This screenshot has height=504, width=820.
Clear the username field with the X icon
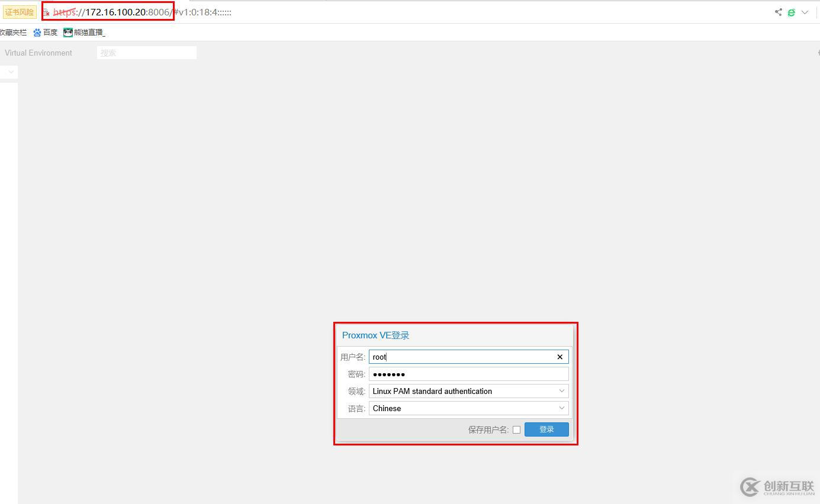click(559, 357)
